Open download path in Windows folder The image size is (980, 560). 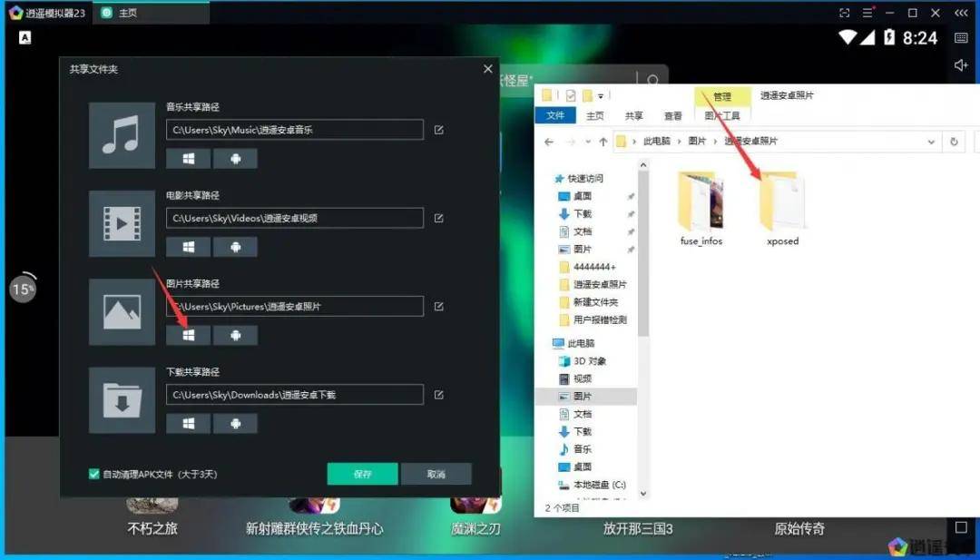(188, 423)
